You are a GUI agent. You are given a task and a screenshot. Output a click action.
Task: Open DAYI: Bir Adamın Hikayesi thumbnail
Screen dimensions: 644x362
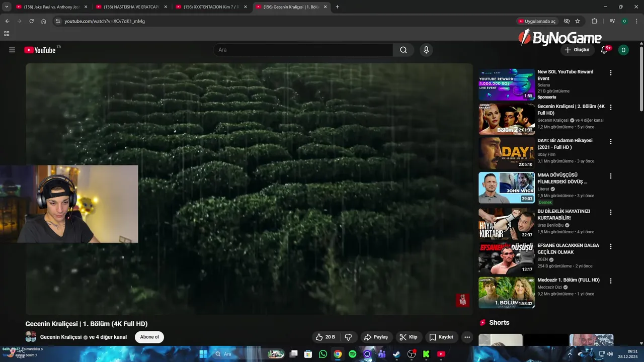coord(507,153)
